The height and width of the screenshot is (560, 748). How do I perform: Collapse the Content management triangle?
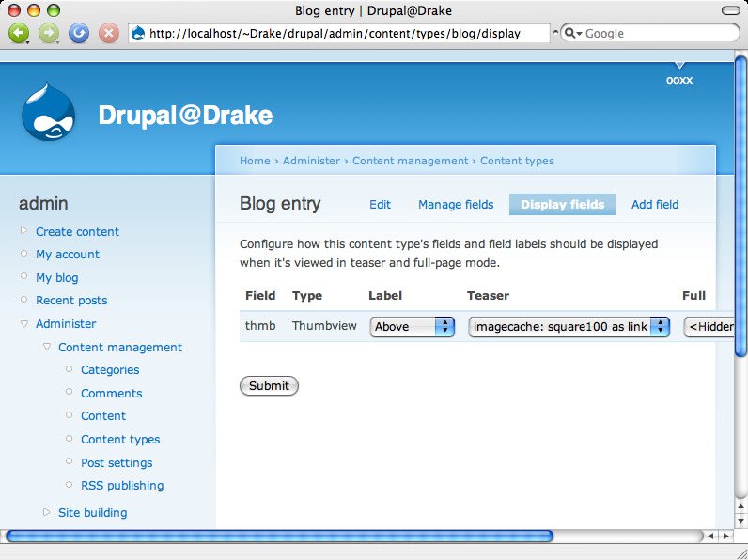tap(46, 347)
